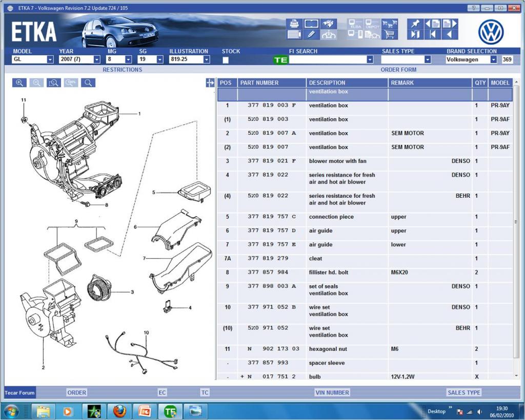Click the TC button at bottom
This screenshot has height=420, width=525.
205,392
